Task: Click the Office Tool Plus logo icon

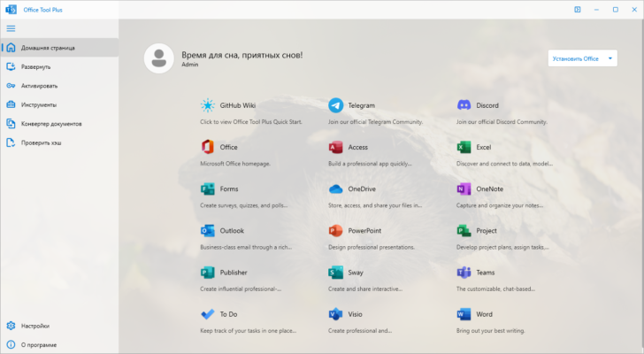Action: [11, 10]
